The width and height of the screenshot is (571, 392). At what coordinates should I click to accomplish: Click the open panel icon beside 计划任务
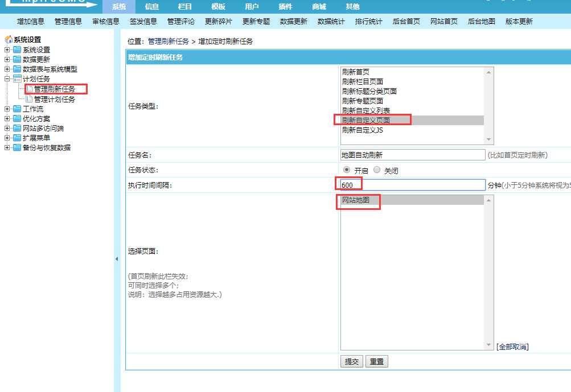click(17, 79)
